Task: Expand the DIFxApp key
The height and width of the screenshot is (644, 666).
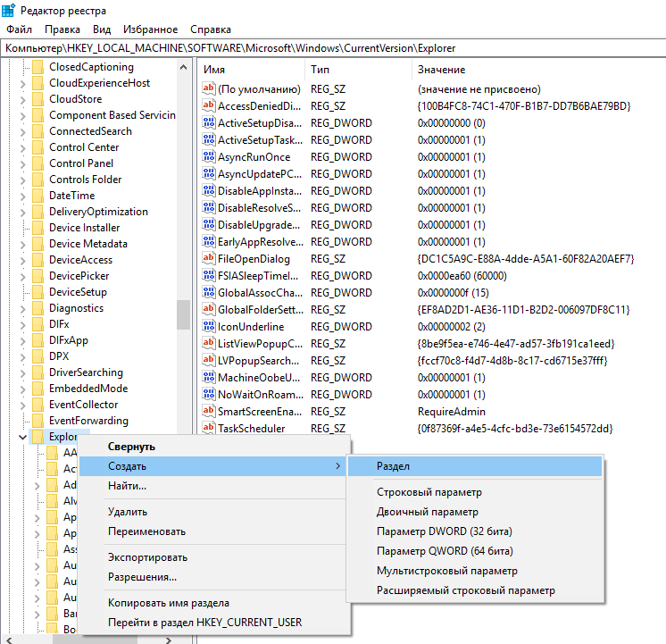Action: (x=23, y=341)
